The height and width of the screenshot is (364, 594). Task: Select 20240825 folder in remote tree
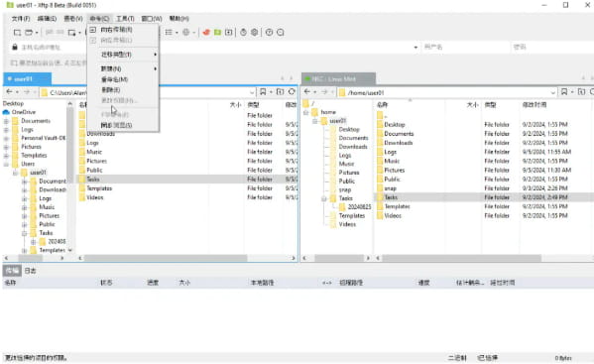355,207
